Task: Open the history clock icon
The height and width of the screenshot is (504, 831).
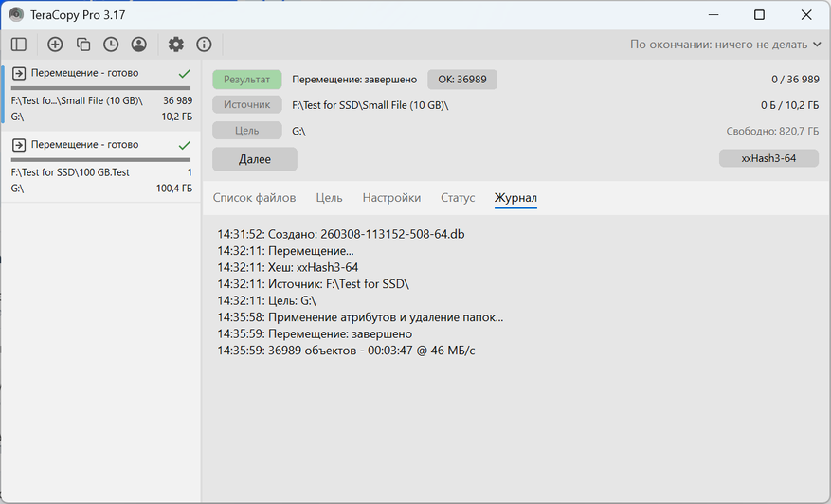Action: [x=111, y=45]
